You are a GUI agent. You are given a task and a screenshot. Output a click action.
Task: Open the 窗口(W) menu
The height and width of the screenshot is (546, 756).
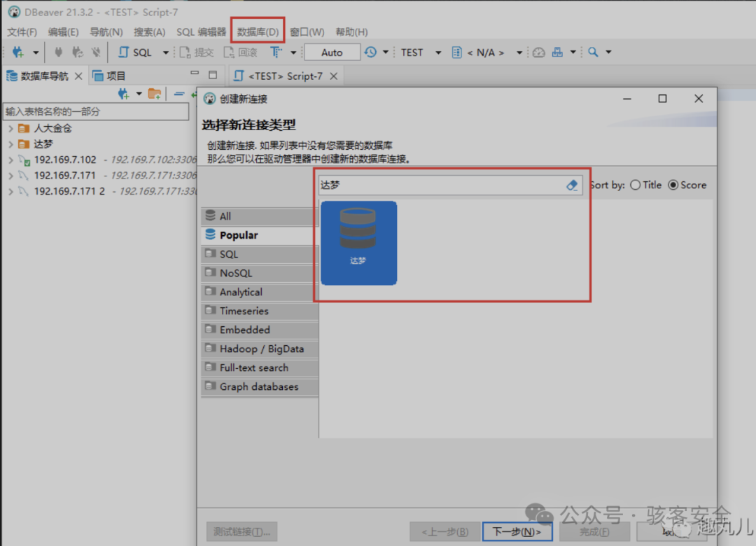click(307, 31)
